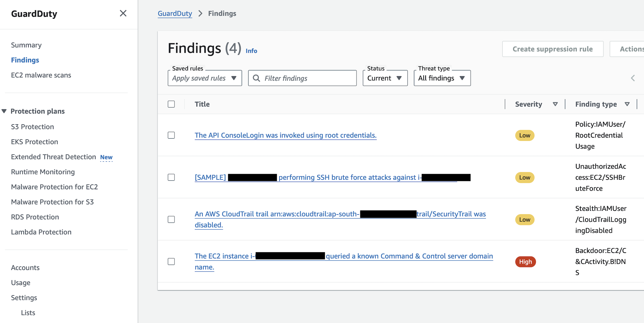Click the Filter findings input field
Viewport: 644px width, 323px height.
(x=303, y=78)
